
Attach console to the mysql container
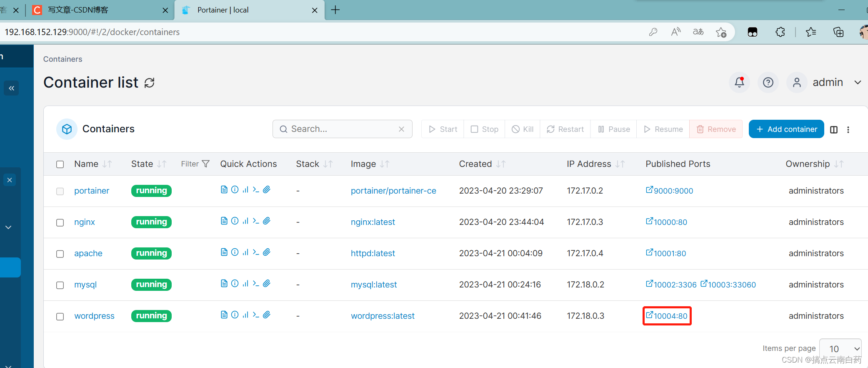[267, 284]
